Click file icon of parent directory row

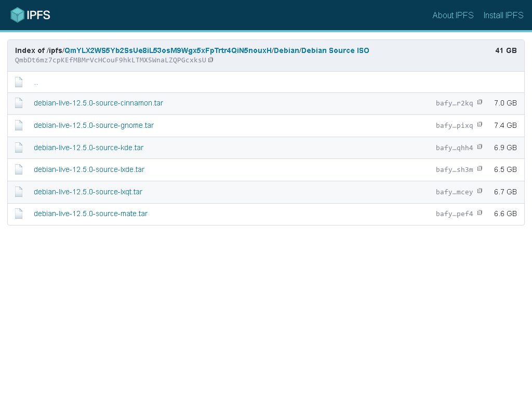coord(19,82)
